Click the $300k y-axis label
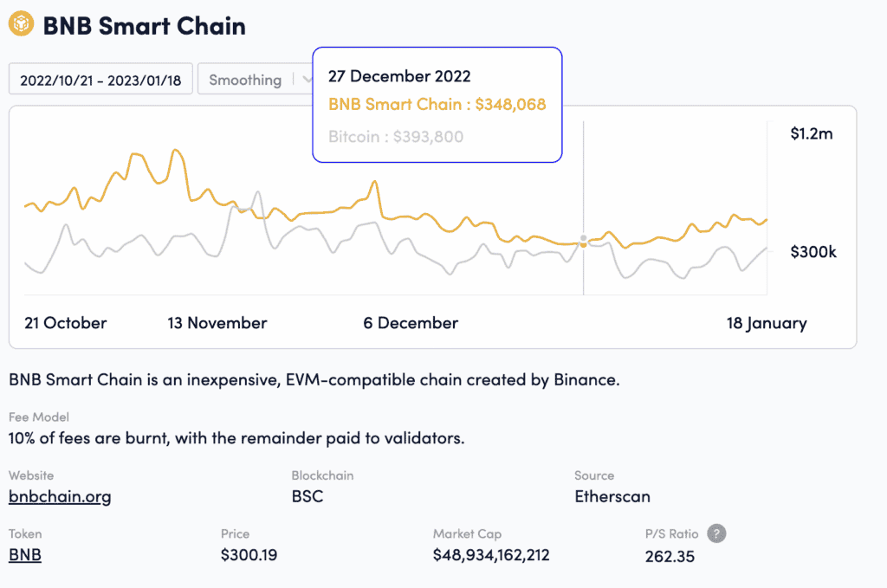The image size is (887, 588). tap(813, 252)
